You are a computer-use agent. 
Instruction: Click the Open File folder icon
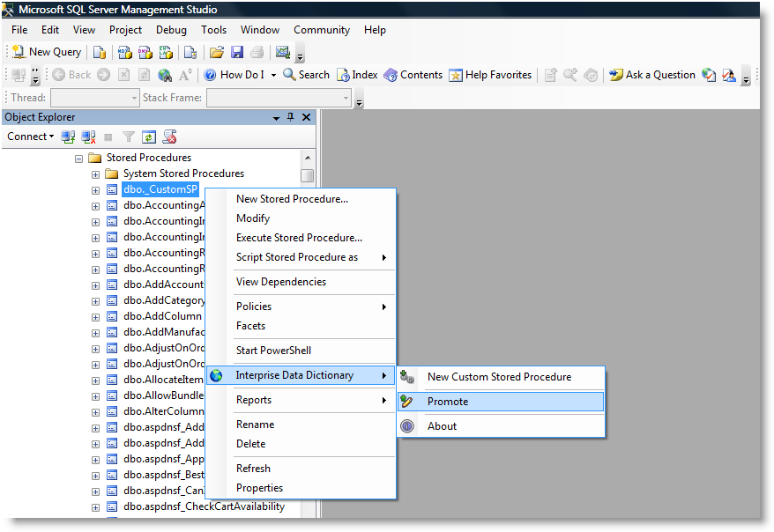[x=216, y=52]
